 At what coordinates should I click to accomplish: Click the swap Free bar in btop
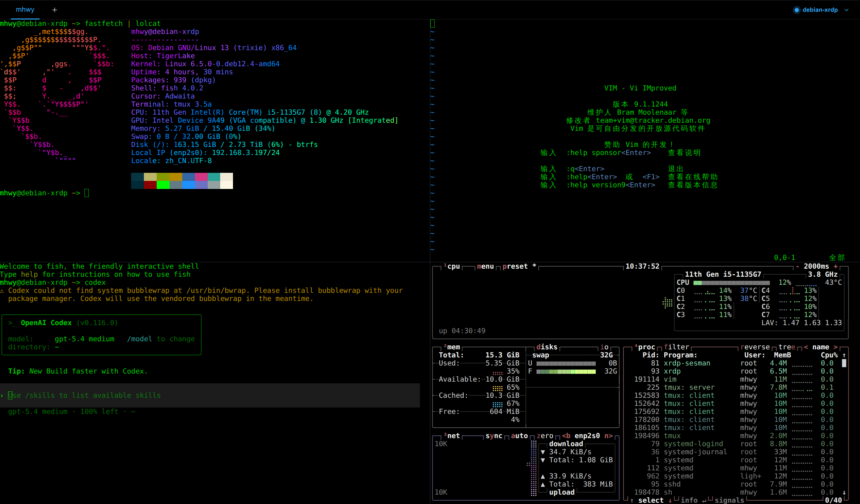pos(566,372)
